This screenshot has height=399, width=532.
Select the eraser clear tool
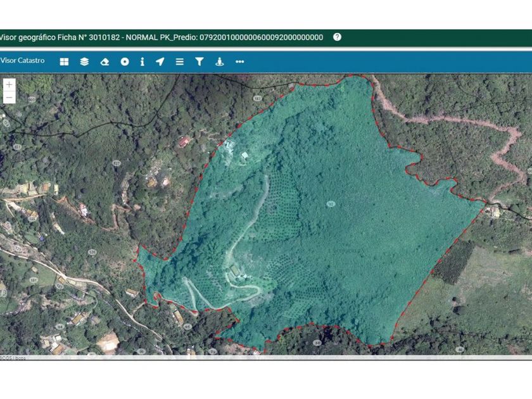(x=104, y=61)
